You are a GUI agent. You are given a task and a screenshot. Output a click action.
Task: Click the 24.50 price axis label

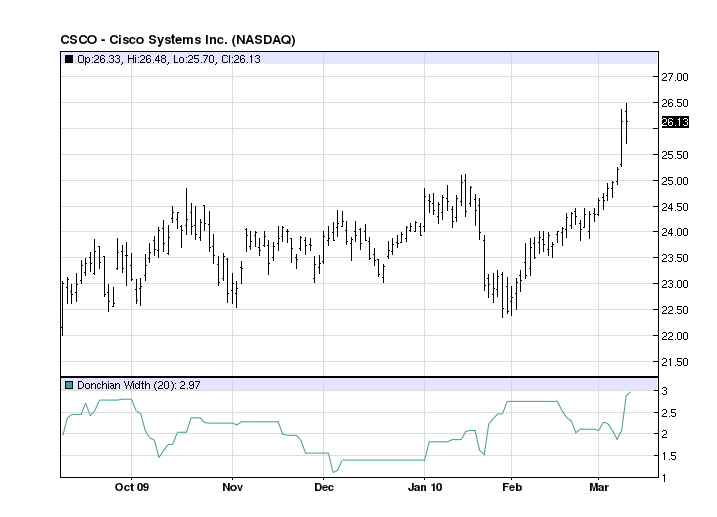[x=675, y=207]
